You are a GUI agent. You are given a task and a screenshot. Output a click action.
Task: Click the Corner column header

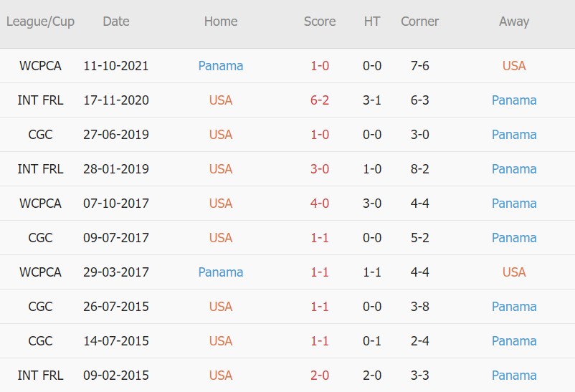419,21
